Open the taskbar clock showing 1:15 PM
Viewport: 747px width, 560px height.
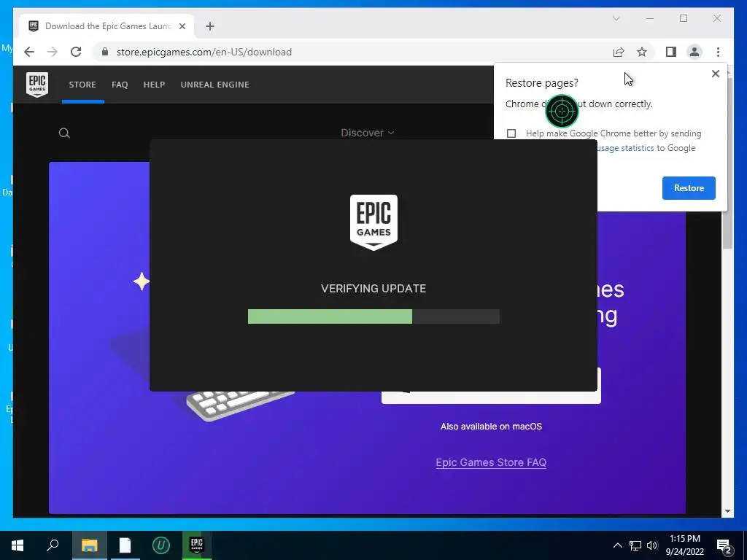[684, 545]
